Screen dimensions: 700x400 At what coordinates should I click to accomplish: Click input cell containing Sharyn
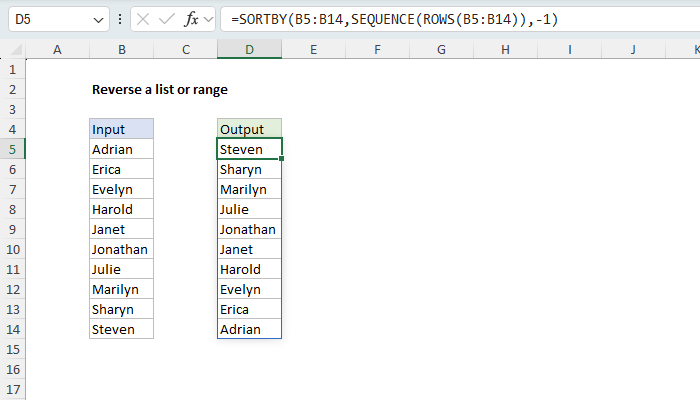click(121, 309)
